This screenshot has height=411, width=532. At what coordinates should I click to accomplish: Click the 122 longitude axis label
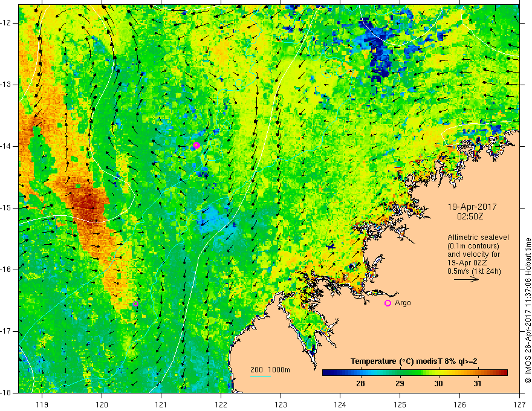click(x=221, y=404)
